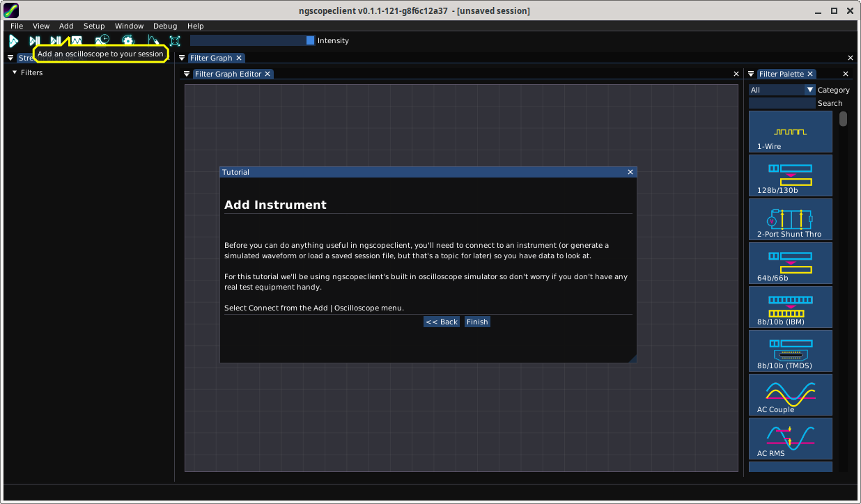Open the Filter Graph Editor dock menu triangle
Image resolution: width=861 pixels, height=504 pixels.
[x=187, y=74]
